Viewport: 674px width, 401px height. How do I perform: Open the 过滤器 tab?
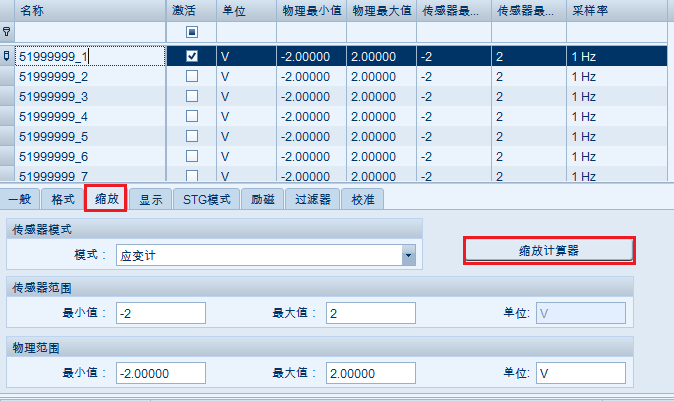click(x=312, y=199)
